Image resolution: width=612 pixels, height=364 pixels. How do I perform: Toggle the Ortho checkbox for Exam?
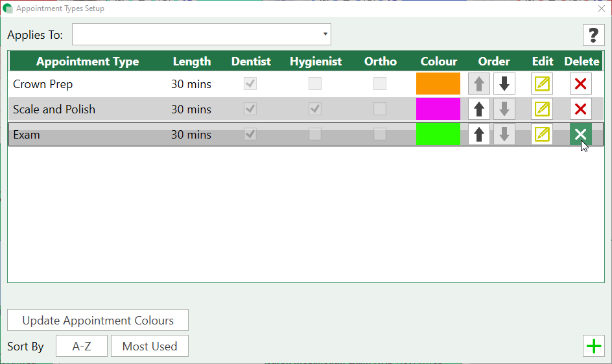(x=380, y=134)
